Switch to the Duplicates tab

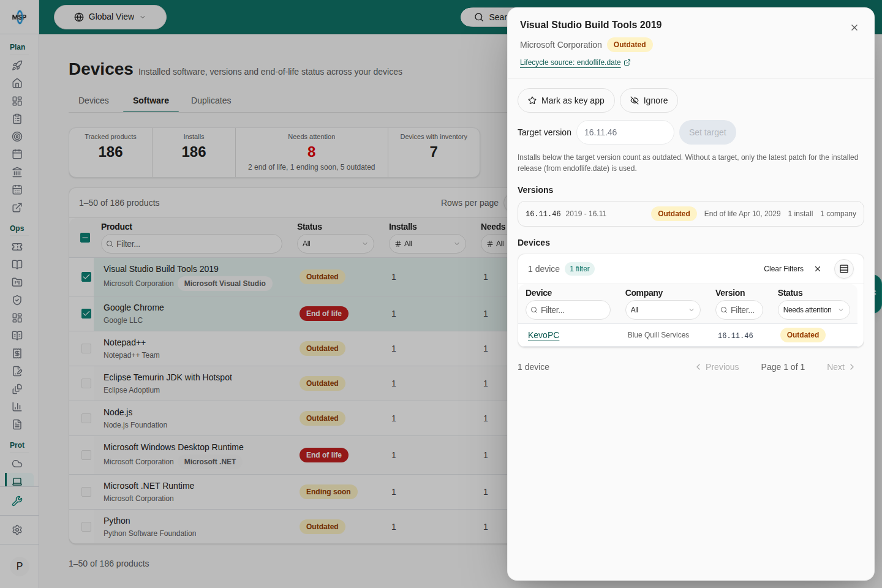click(x=211, y=100)
